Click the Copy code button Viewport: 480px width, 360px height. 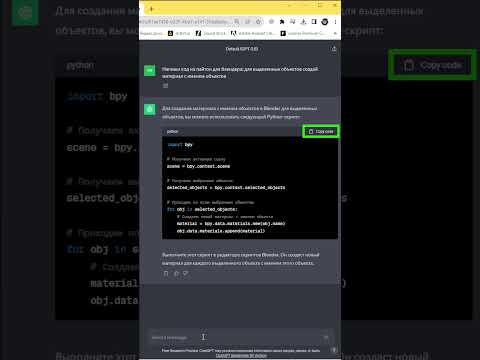pyautogui.click(x=320, y=131)
